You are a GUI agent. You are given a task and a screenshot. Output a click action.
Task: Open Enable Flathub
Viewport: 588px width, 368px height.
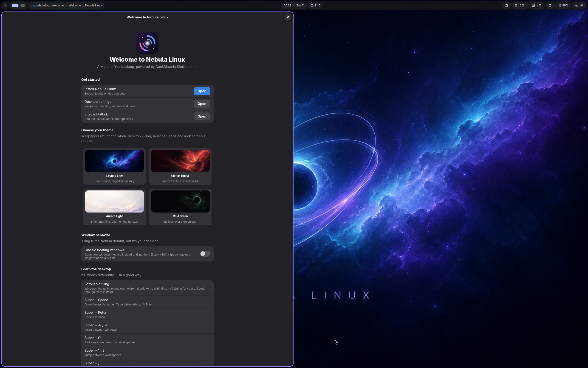click(202, 116)
